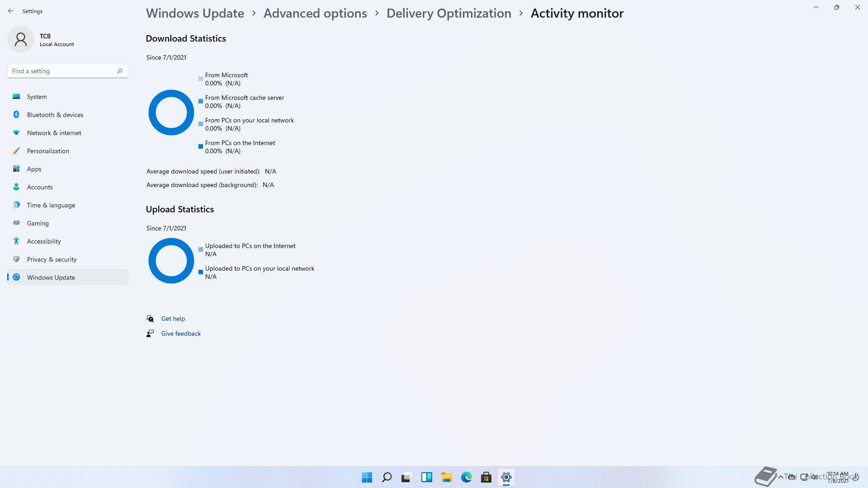Click the Network & internet wifi icon
Viewport: 868px width, 488px height.
point(16,133)
